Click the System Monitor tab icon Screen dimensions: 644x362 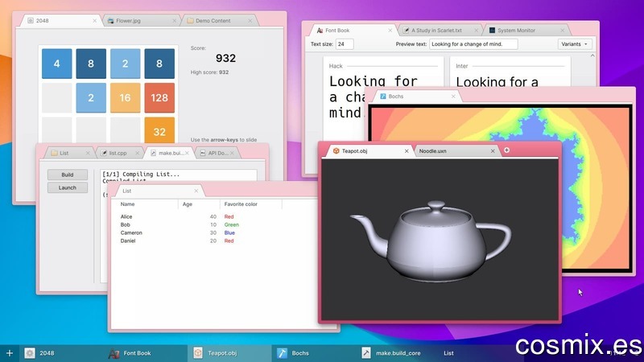click(x=492, y=31)
